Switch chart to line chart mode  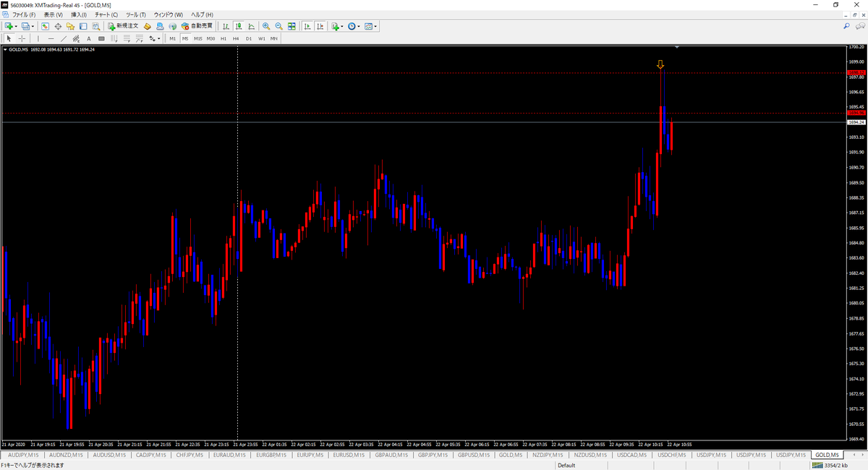click(251, 26)
